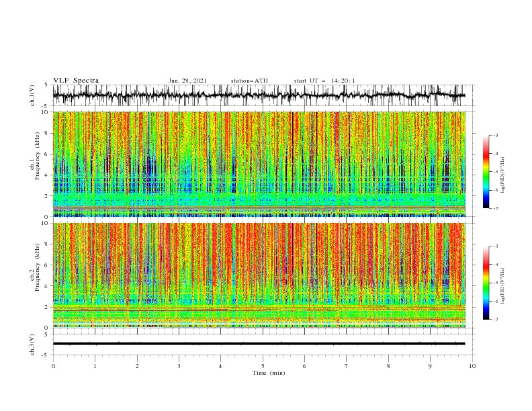Click the ch.2 Frequency (kHz) axis label
Viewport: 532px width, 411px height.
click(x=35, y=267)
